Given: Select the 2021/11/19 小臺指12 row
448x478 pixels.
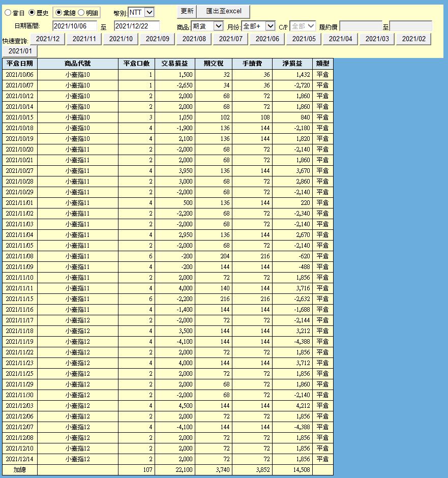Looking at the screenshot, I should [168, 342].
